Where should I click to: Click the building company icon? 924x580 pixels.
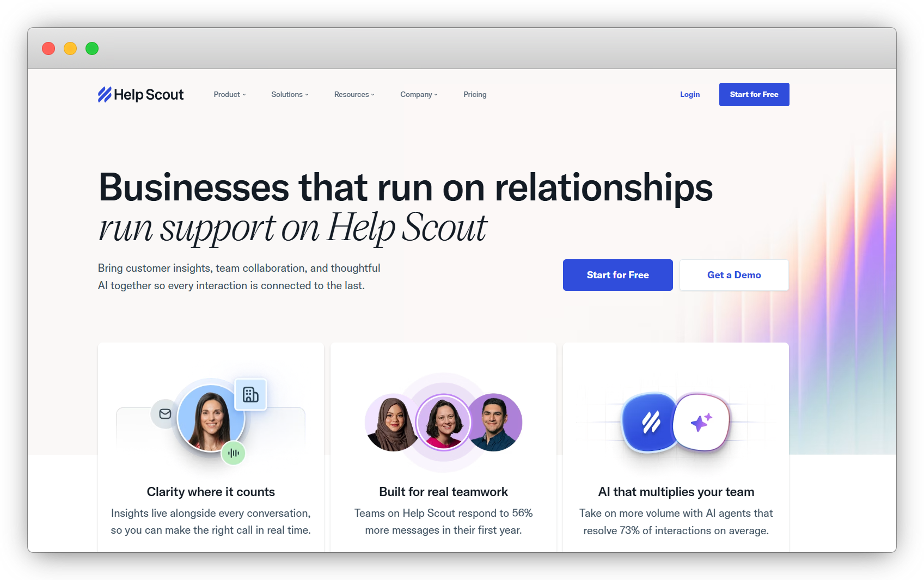coord(250,394)
